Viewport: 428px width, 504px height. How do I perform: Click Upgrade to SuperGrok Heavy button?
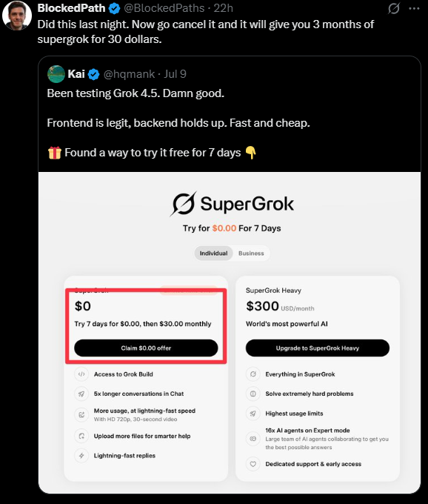point(318,348)
